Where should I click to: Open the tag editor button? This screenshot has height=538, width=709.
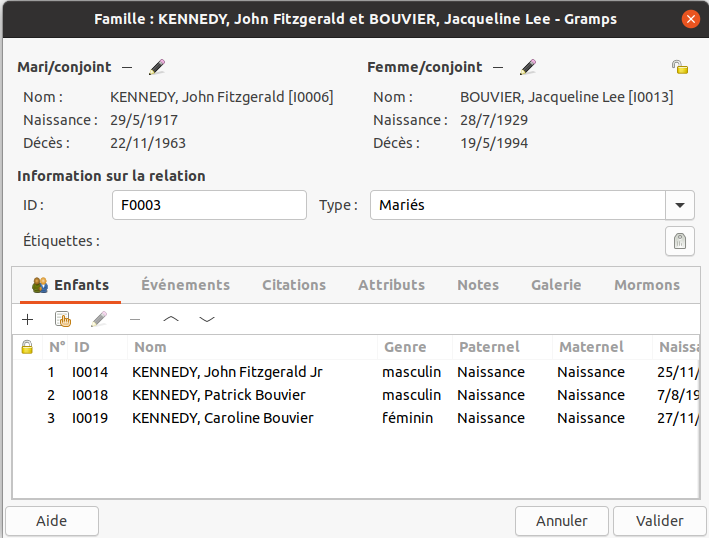(x=680, y=241)
